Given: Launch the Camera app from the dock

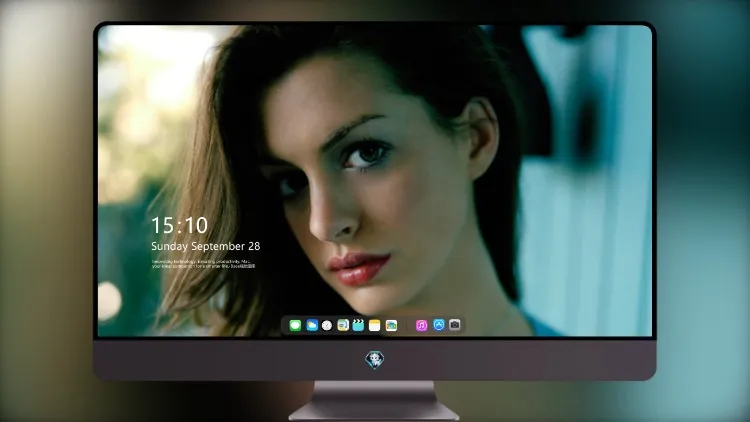Looking at the screenshot, I should pos(455,325).
